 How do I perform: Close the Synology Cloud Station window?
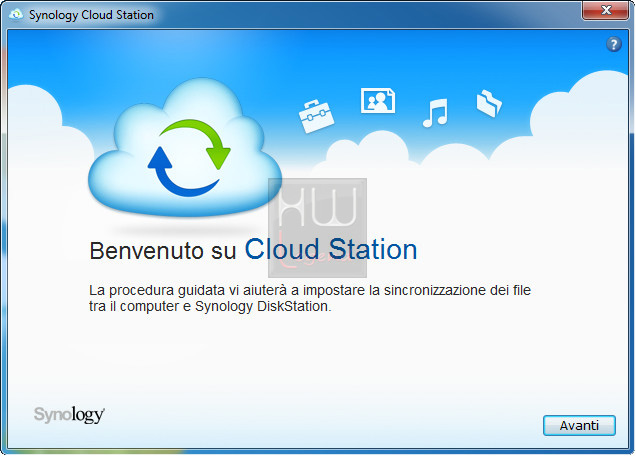605,10
